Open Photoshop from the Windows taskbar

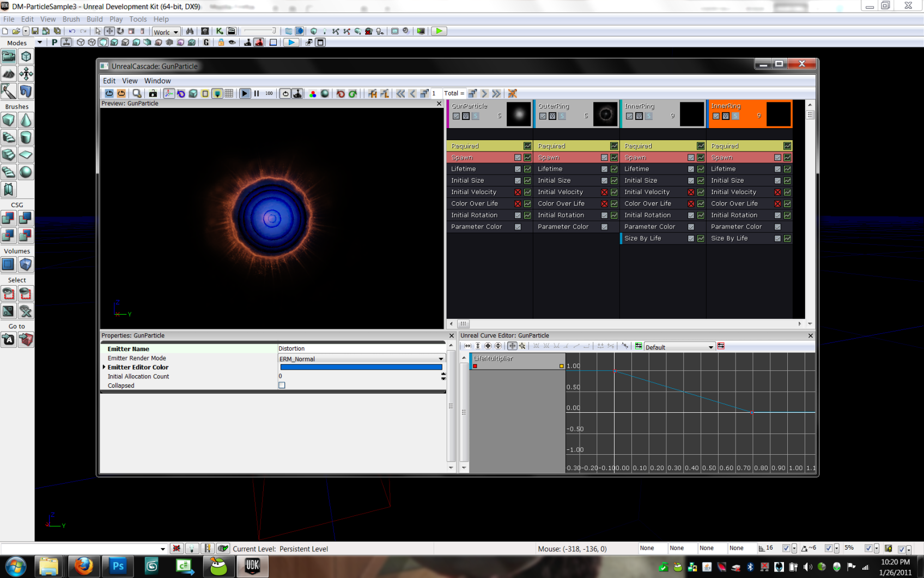[x=117, y=566]
